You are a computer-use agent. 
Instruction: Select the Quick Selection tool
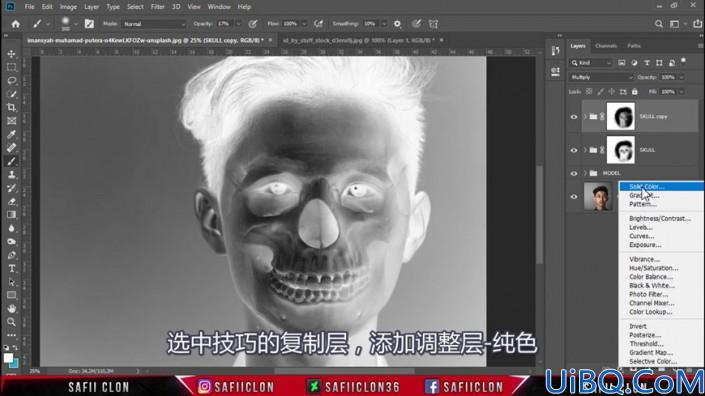click(x=12, y=94)
